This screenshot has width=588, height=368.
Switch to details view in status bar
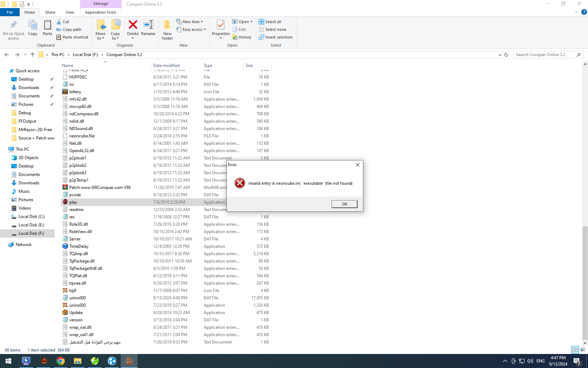tap(575, 350)
